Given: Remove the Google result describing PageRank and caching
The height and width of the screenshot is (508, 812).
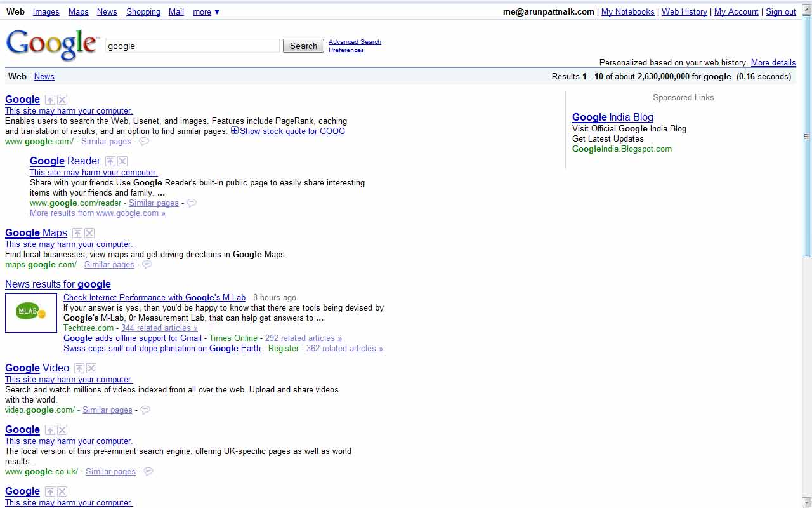Looking at the screenshot, I should tap(62, 100).
